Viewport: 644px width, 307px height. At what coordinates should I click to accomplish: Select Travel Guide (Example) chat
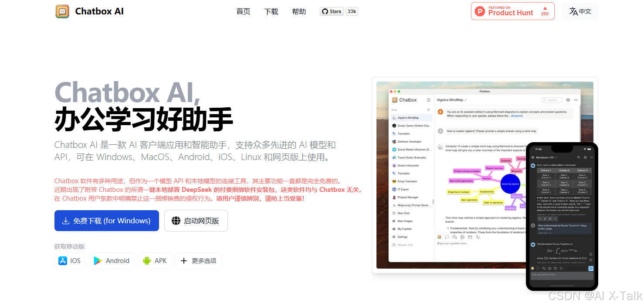pos(411,157)
